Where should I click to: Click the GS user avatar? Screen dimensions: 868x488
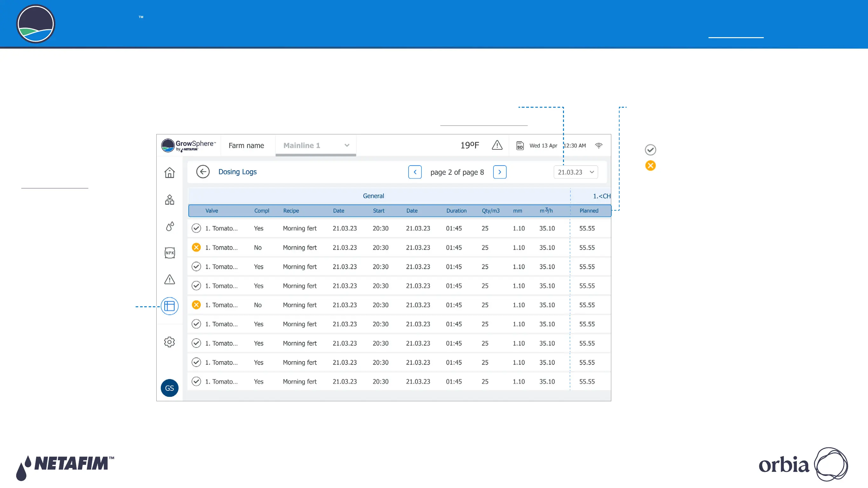169,388
